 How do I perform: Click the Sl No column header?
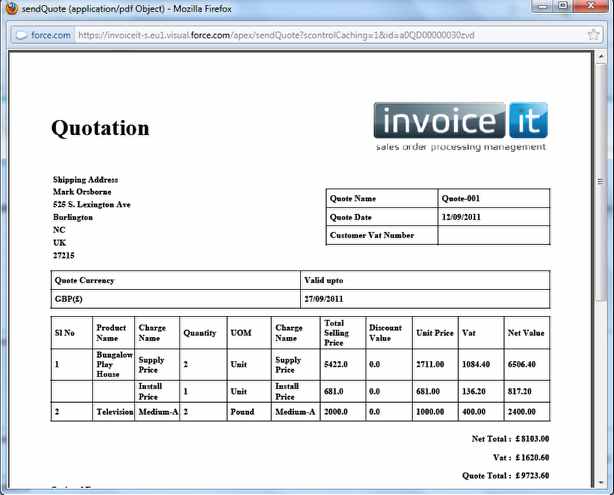point(72,333)
